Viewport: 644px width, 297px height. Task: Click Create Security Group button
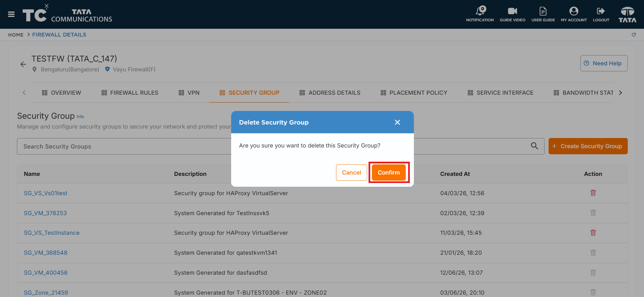pyautogui.click(x=588, y=146)
